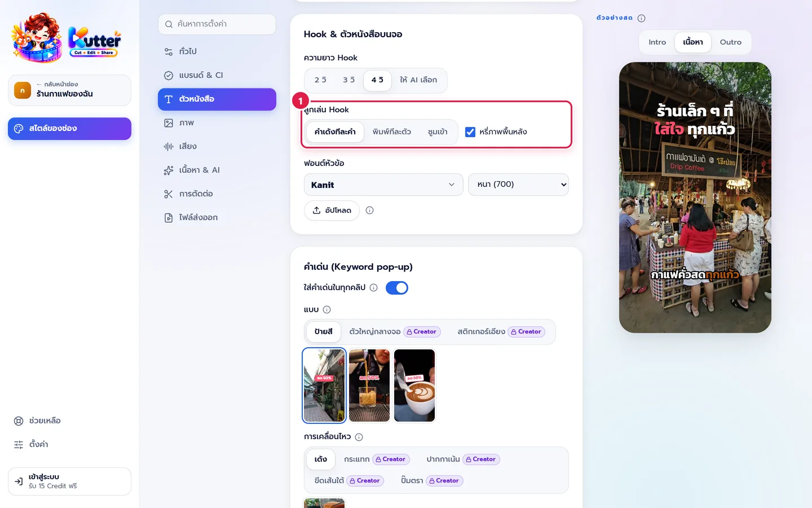Open the หนา (700) weight dropdown
Screen dimensions: 812x508
(518, 185)
